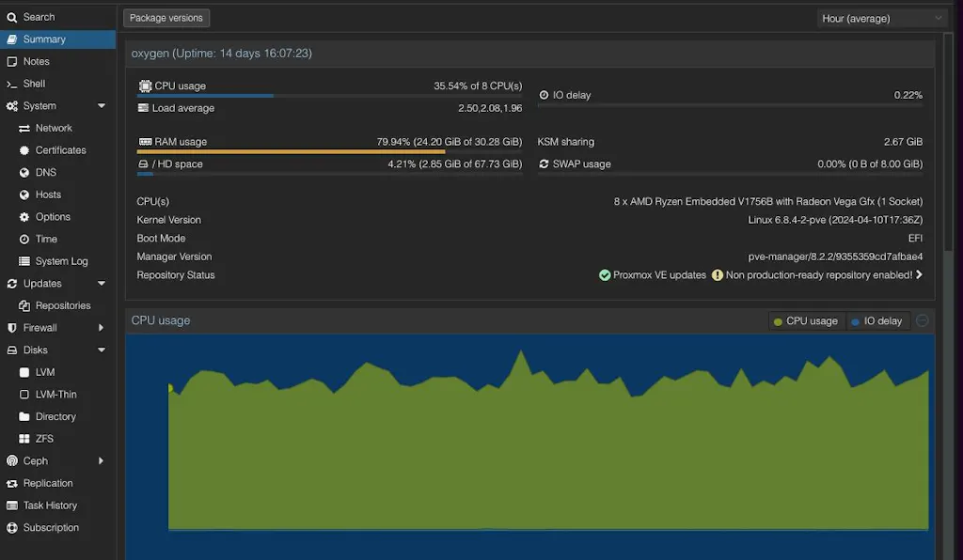Click the Package versions button
963x560 pixels.
coord(166,18)
